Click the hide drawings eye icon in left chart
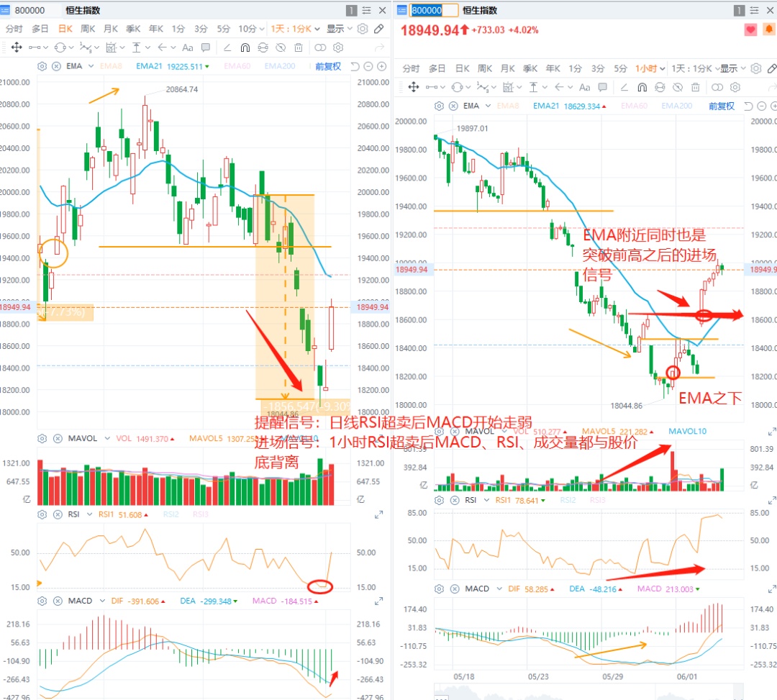777x700 pixels. coord(281,47)
